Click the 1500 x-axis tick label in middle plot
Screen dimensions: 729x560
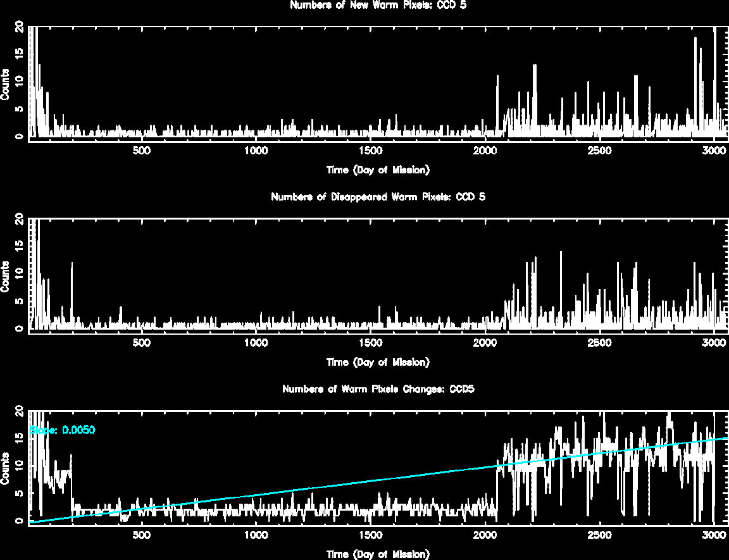(370, 343)
